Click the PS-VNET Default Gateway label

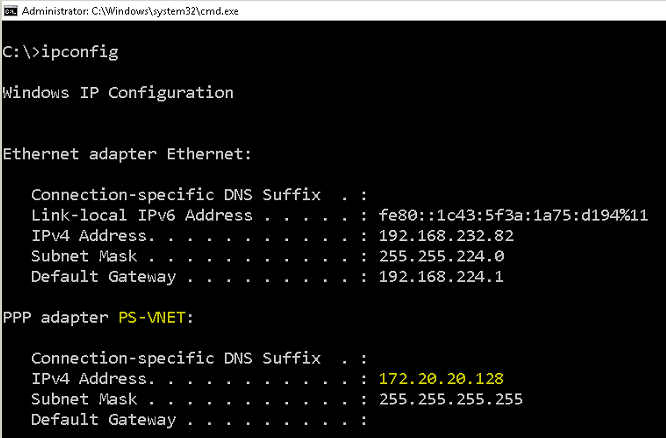point(104,420)
